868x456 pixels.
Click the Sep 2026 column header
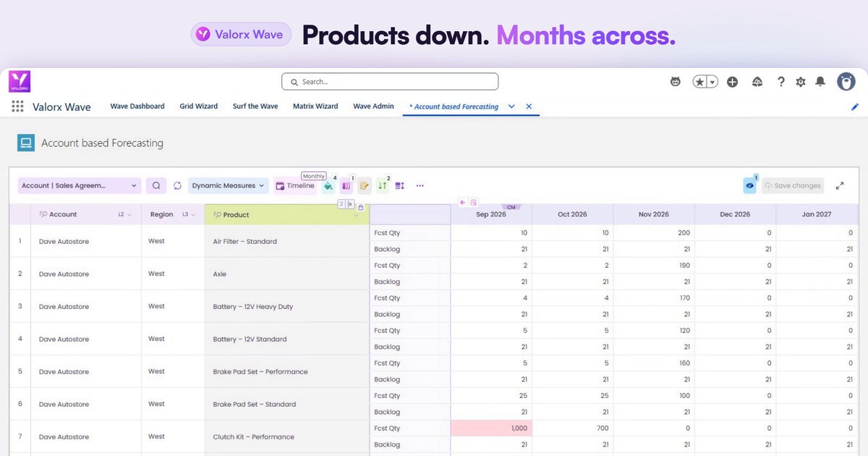491,214
